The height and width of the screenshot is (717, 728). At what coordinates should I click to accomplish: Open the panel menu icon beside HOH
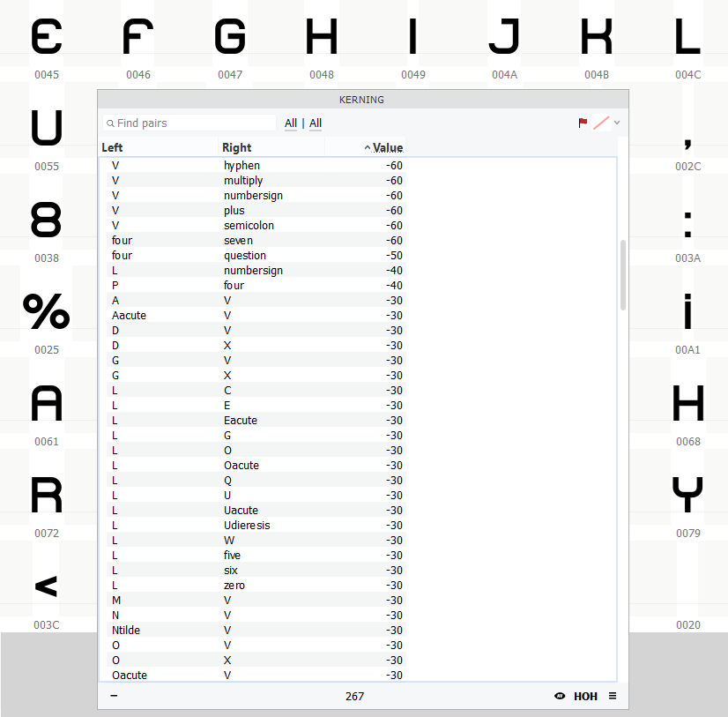pos(613,696)
